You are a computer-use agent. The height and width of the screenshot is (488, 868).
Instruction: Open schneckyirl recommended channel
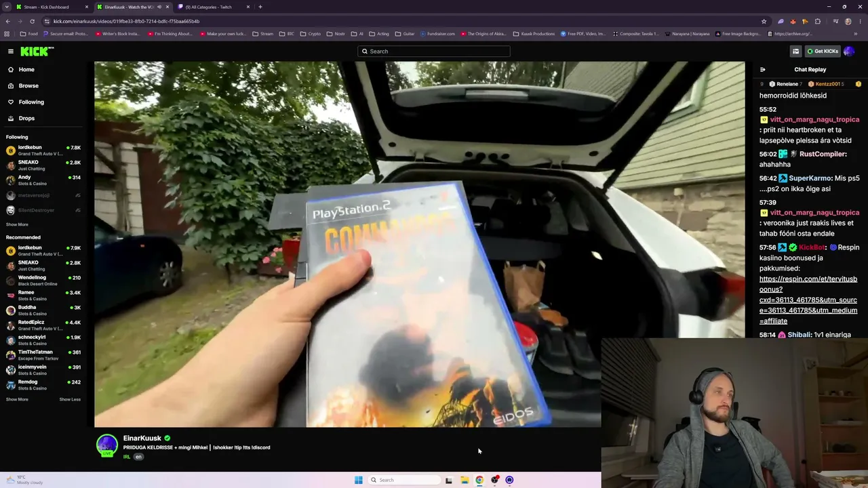click(43, 340)
